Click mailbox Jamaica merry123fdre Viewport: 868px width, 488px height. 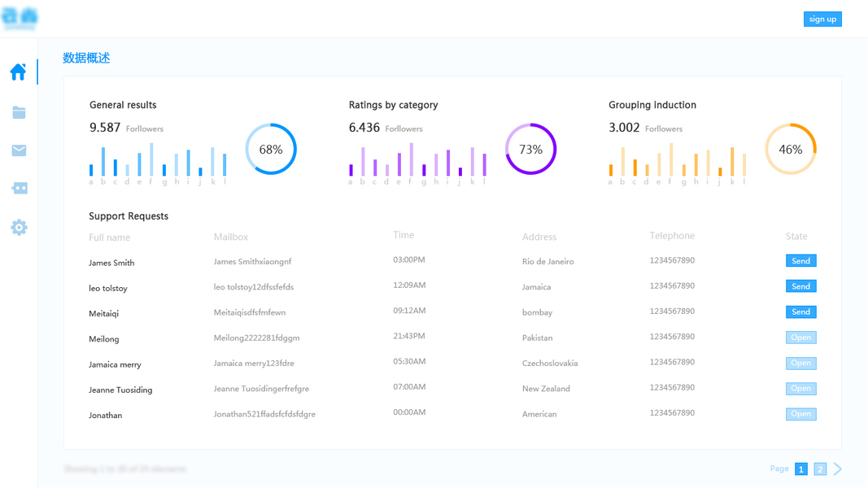point(254,364)
